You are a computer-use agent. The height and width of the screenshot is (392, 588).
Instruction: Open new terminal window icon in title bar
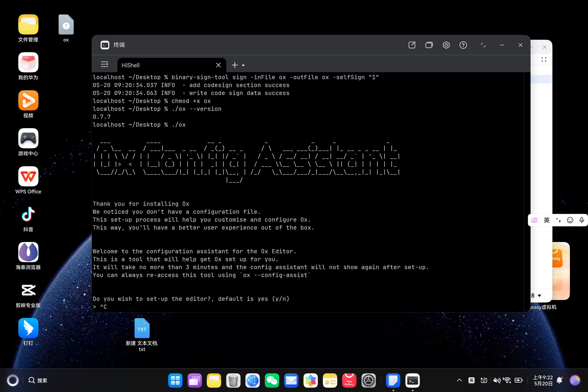click(x=412, y=45)
